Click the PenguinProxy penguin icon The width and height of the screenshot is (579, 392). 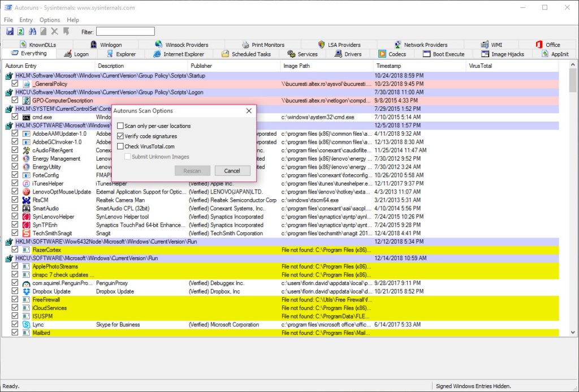26,283
